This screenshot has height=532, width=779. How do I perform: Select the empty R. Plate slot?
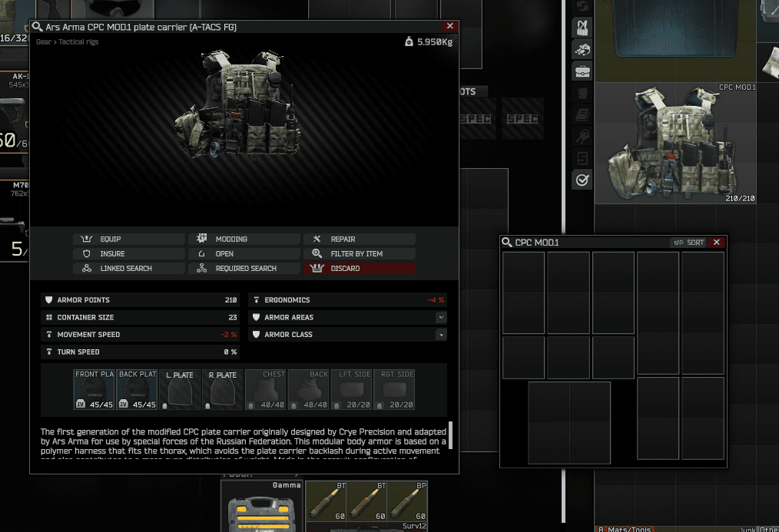223,389
